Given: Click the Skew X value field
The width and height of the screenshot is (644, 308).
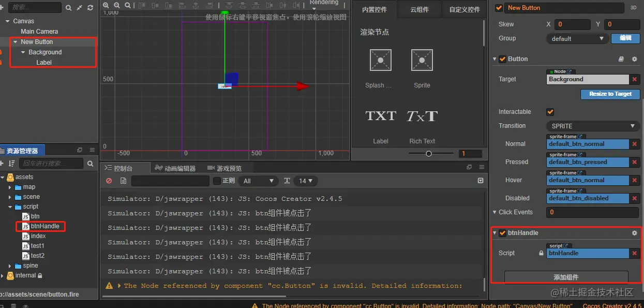Looking at the screenshot, I should click(572, 24).
